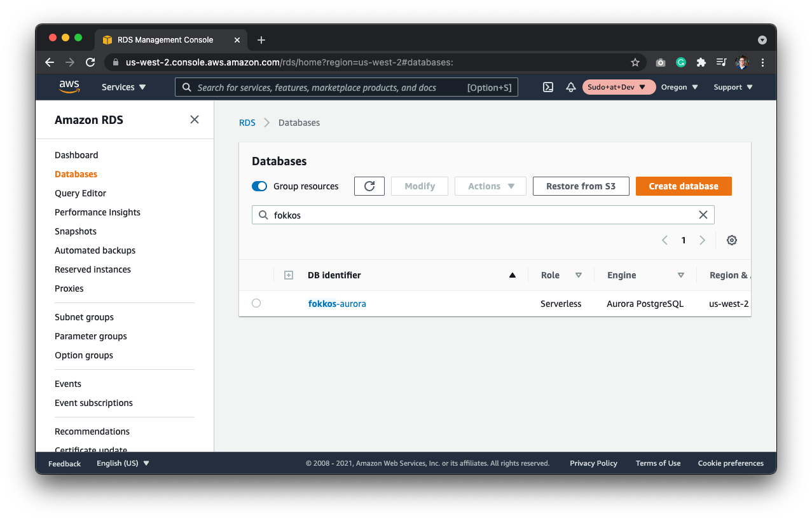Open Dashboard in the sidebar
This screenshot has height=521, width=812.
(76, 155)
